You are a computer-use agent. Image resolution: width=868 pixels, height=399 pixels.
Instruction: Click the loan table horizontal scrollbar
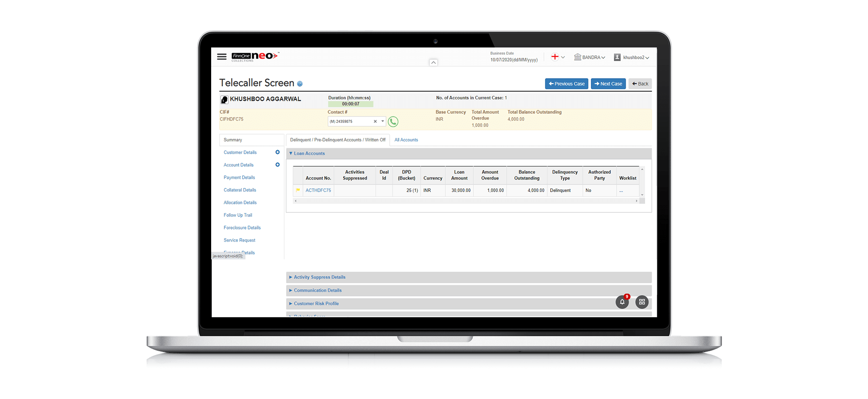tap(466, 201)
